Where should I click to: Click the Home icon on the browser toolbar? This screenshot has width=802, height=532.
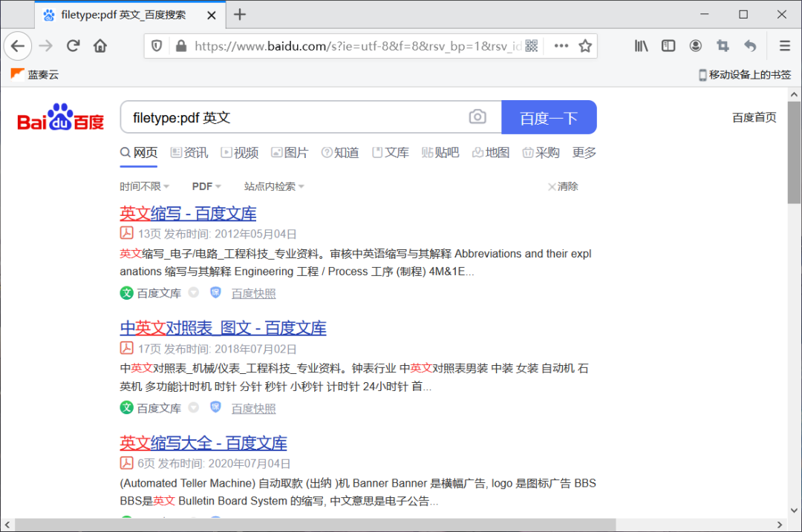tap(100, 45)
